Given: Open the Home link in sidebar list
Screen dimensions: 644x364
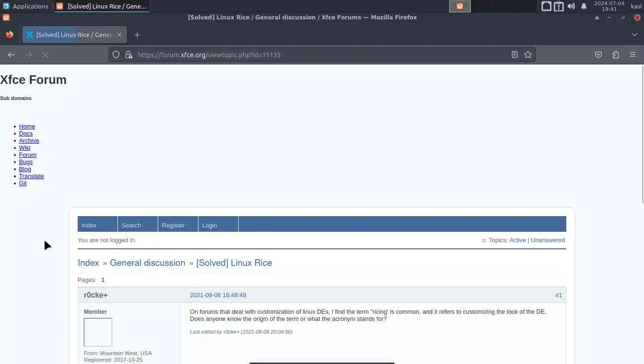Looking at the screenshot, I should pyautogui.click(x=27, y=127).
